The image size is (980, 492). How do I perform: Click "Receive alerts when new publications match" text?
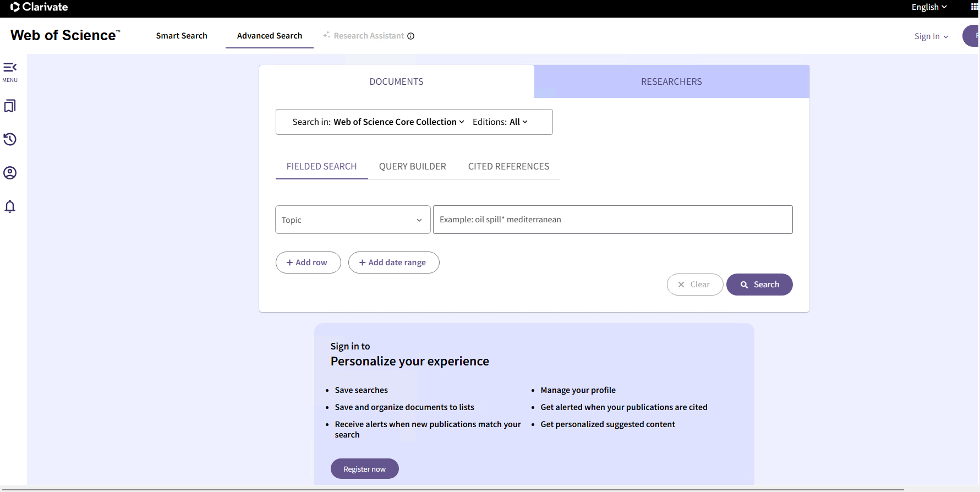tap(428, 429)
